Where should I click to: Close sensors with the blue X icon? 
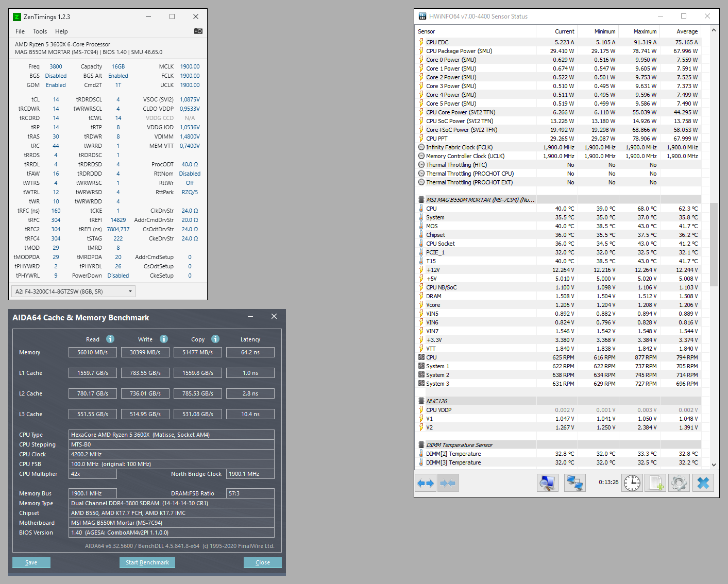[703, 483]
